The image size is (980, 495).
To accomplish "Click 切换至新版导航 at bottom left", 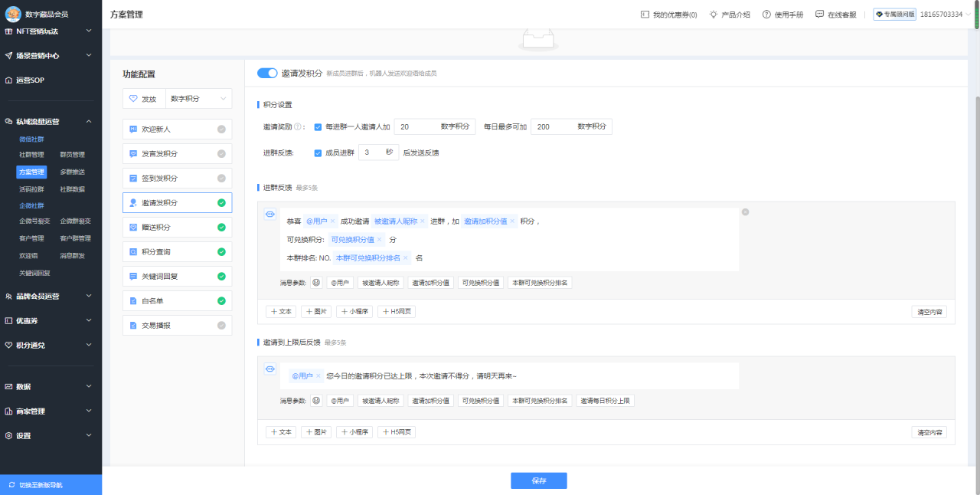I will tap(51, 484).
